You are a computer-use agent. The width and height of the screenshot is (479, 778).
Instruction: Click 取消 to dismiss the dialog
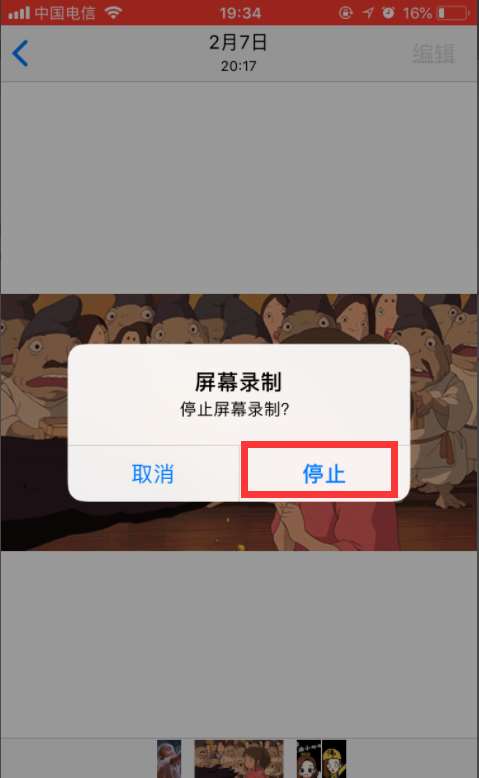[x=153, y=474]
